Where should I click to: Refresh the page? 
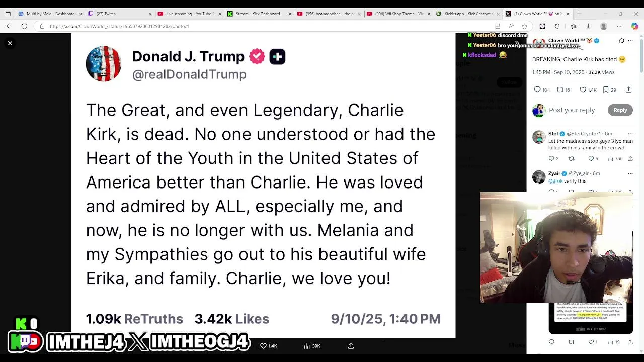[24, 26]
